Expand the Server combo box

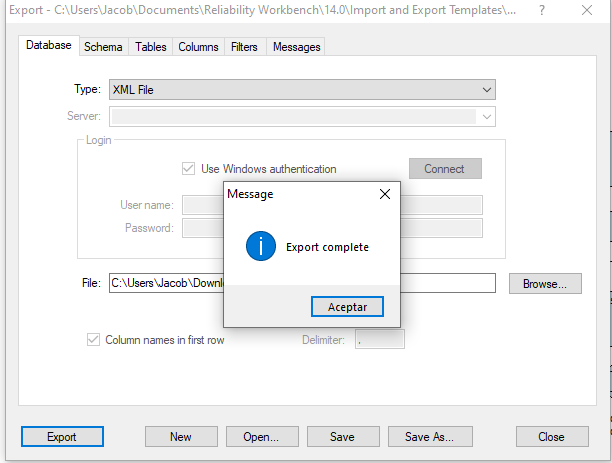pos(487,116)
